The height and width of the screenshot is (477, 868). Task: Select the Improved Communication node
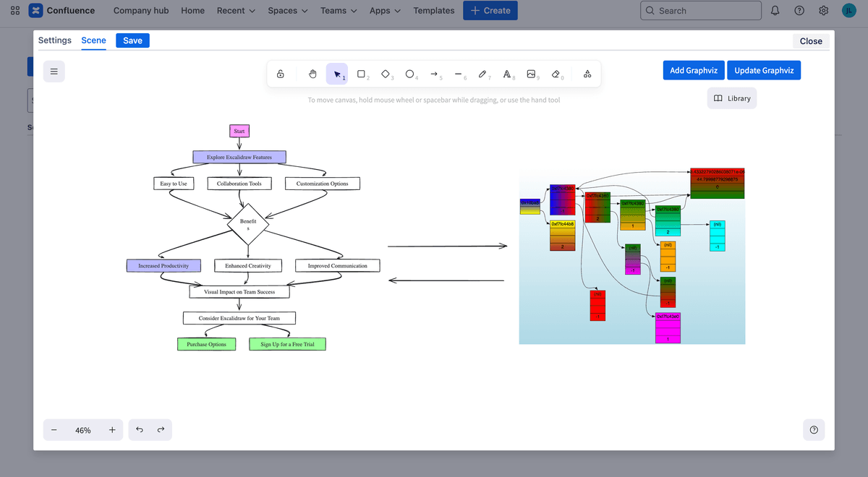coord(338,266)
